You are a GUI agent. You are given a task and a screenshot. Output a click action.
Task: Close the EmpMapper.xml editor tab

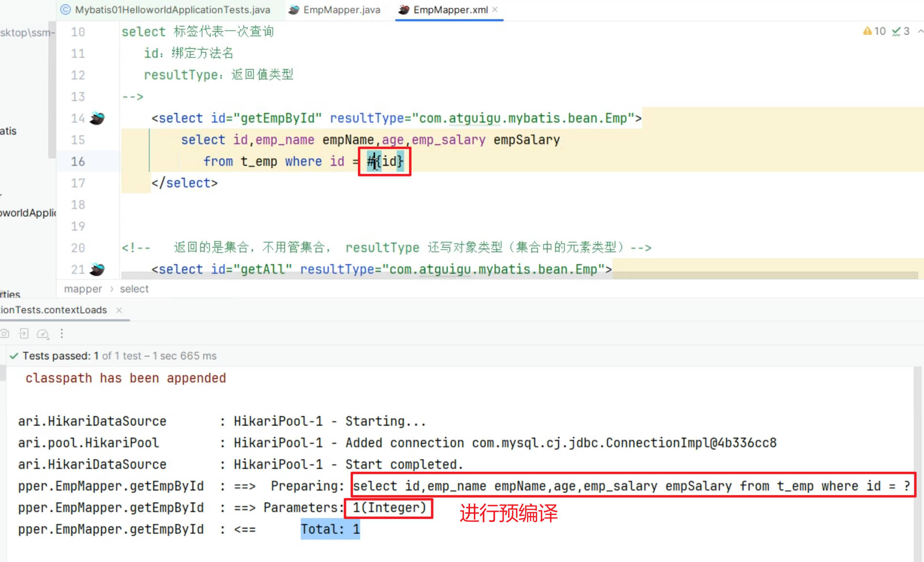click(494, 9)
